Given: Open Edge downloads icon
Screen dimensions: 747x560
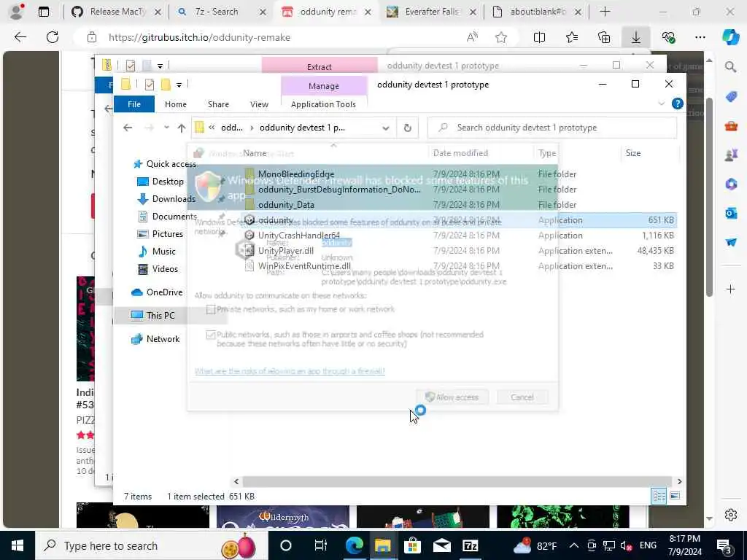Looking at the screenshot, I should (636, 37).
